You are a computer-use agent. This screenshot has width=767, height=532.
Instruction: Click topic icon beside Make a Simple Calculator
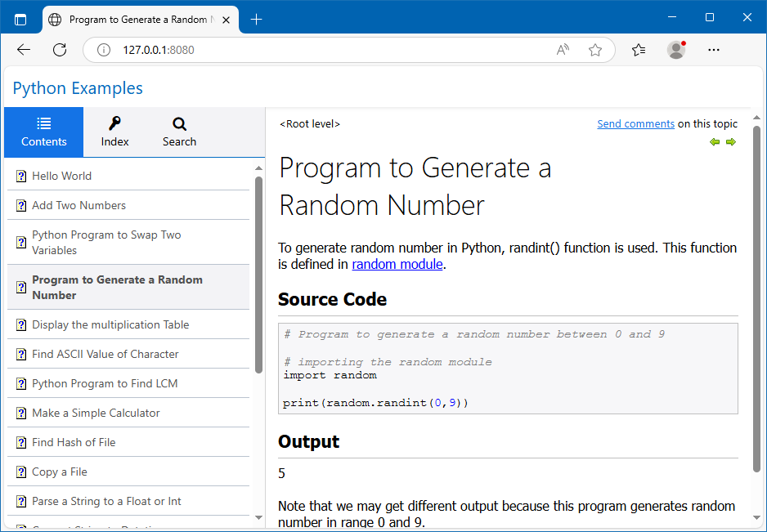(21, 414)
